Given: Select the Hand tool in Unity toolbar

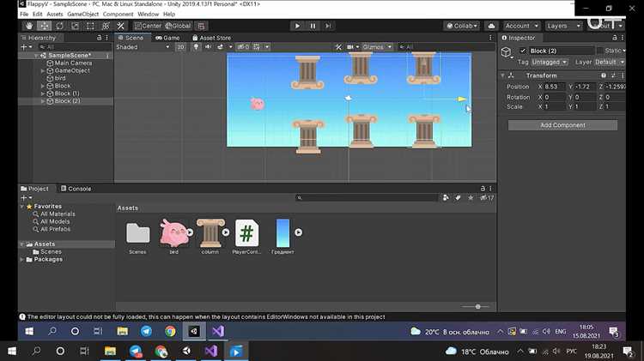Looking at the screenshot, I should point(28,26).
